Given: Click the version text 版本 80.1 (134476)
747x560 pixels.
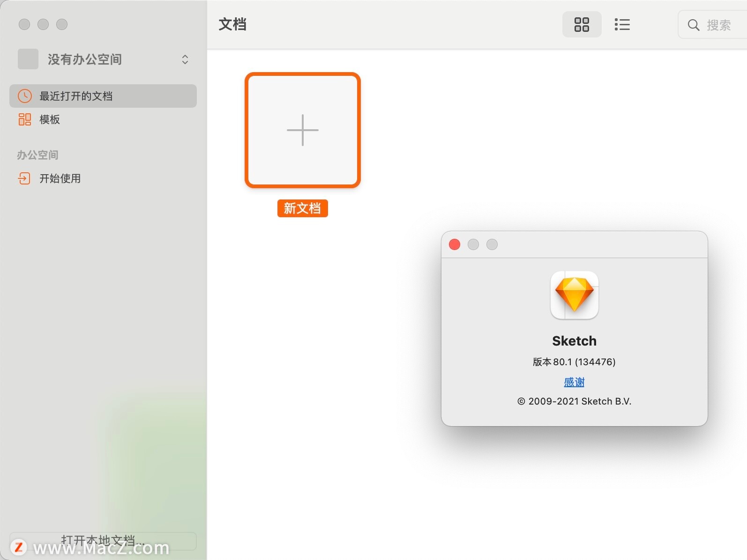Looking at the screenshot, I should point(574,362).
